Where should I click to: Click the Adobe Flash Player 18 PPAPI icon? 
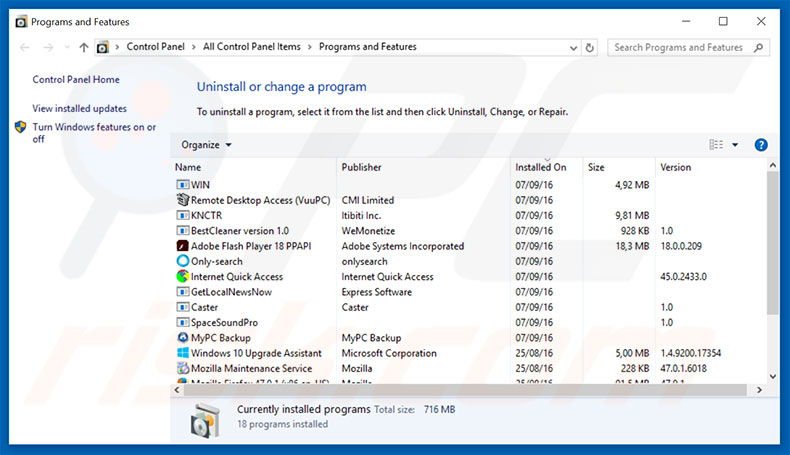pyautogui.click(x=182, y=246)
